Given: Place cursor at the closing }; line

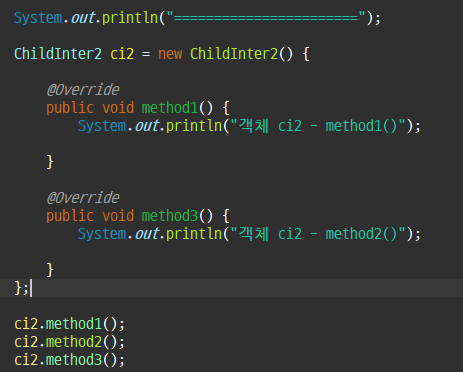Looking at the screenshot, I should [x=231, y=288].
